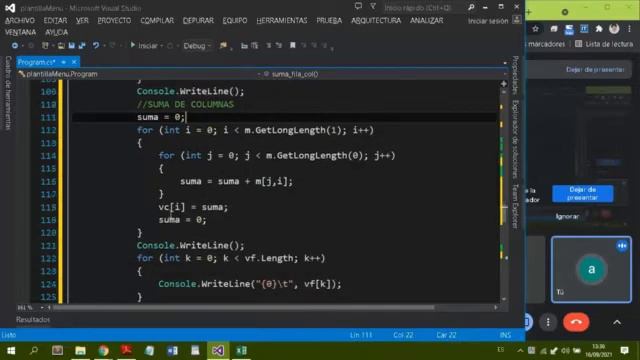Screen dimensions: 640x360
Task: Open the Chrome three-dot menu
Action: (630, 29)
